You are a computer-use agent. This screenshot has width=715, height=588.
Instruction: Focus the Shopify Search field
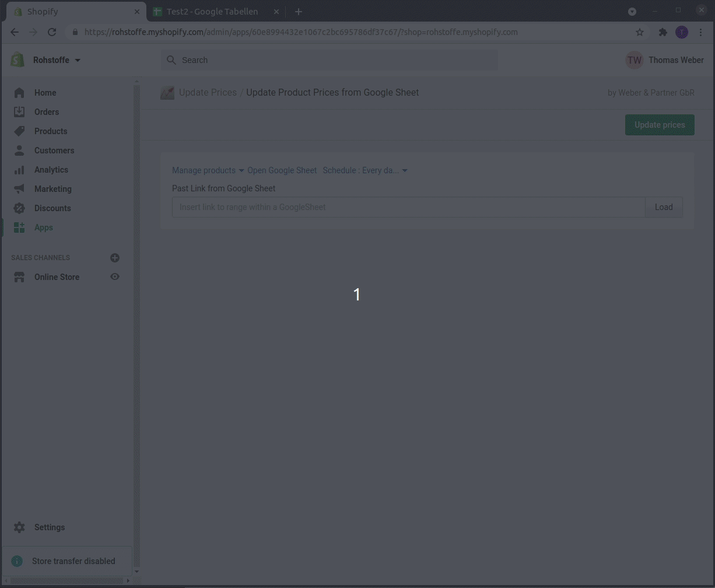(329, 60)
